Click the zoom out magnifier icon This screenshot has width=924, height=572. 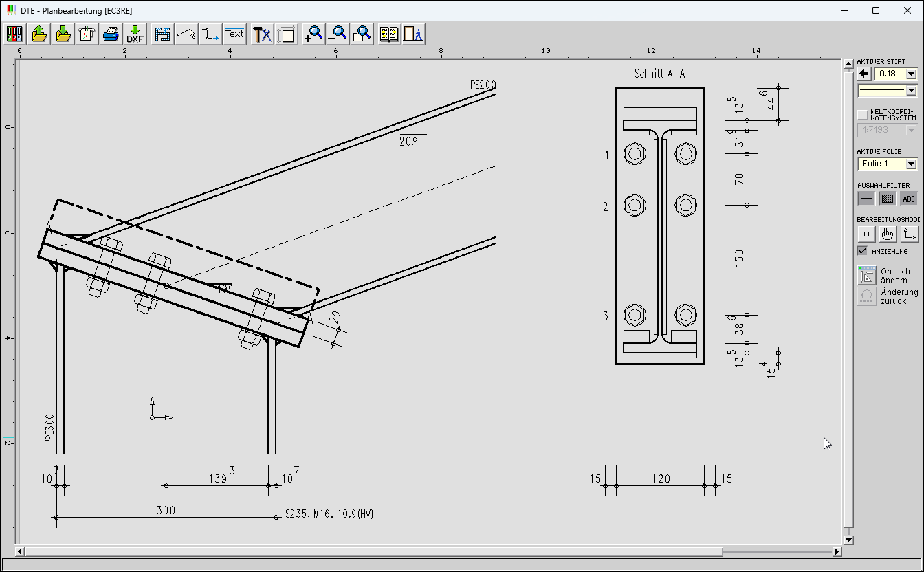click(x=338, y=34)
